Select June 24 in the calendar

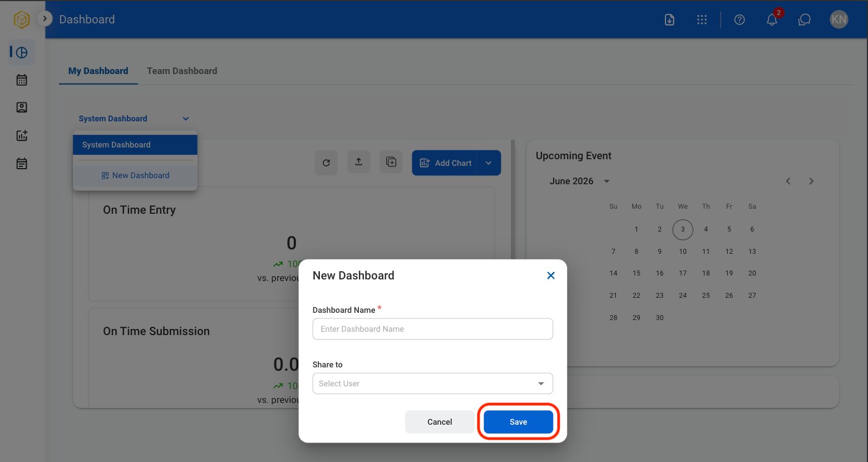pos(683,296)
